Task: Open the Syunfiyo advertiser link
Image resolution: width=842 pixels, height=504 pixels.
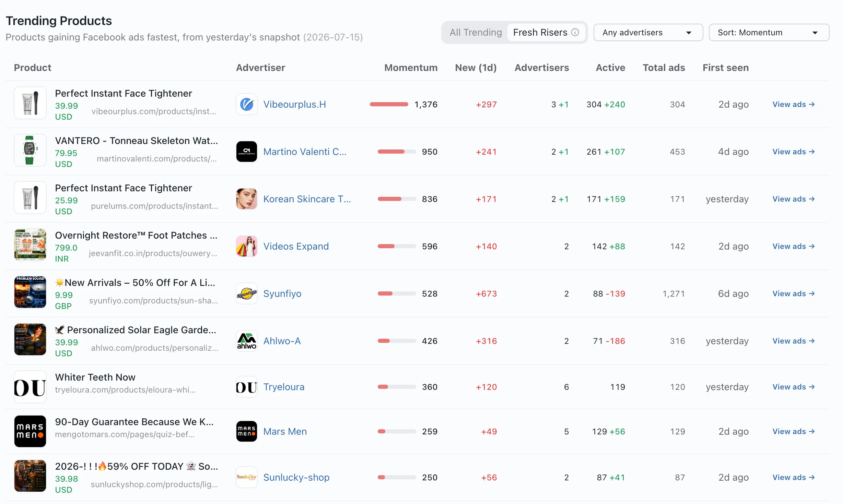Action: [x=282, y=293]
